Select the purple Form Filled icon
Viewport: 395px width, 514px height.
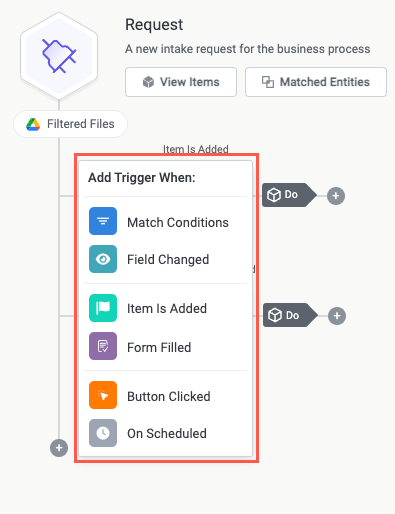pyautogui.click(x=103, y=346)
